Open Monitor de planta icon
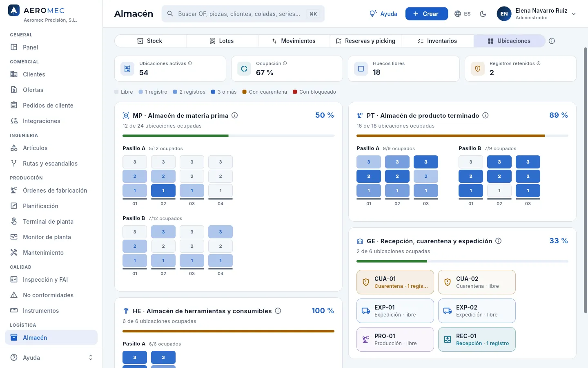This screenshot has height=368, width=588. (x=14, y=237)
